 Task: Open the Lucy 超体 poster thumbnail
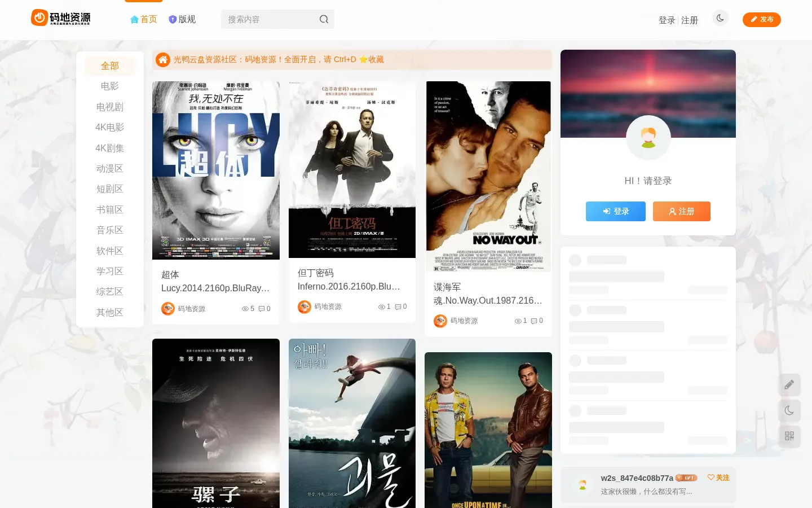click(216, 170)
